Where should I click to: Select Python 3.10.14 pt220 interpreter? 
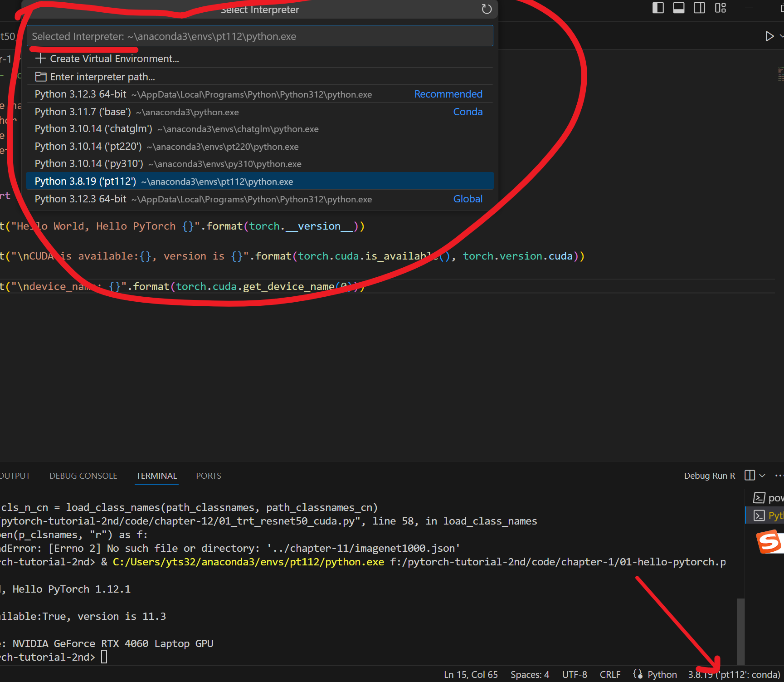260,147
